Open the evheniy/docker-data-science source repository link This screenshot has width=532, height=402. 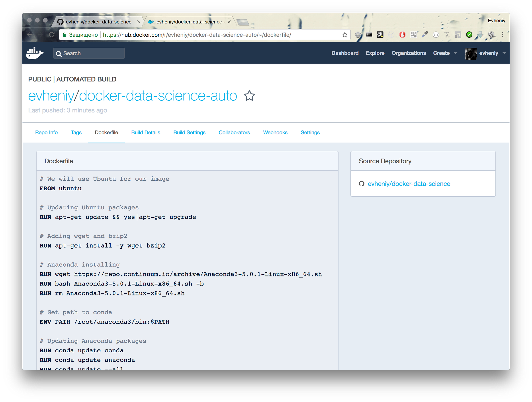[409, 184]
